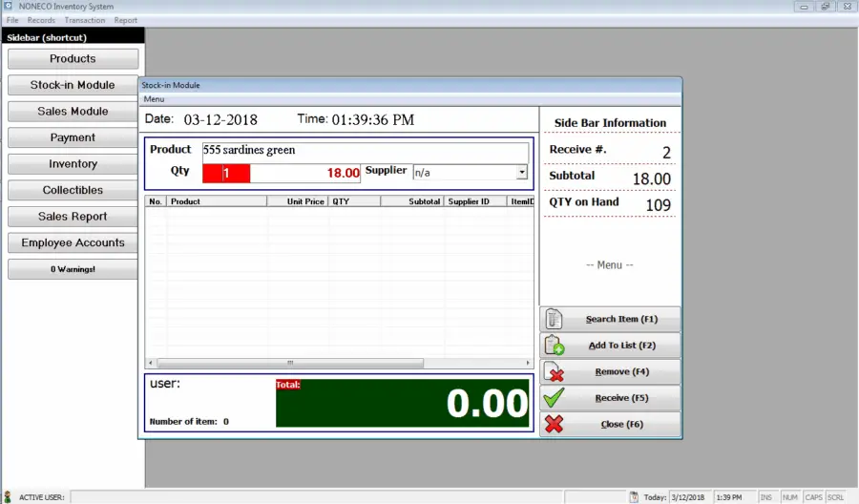Image resolution: width=859 pixels, height=504 pixels.
Task: Click the calendar icon beside Today
Action: (634, 497)
